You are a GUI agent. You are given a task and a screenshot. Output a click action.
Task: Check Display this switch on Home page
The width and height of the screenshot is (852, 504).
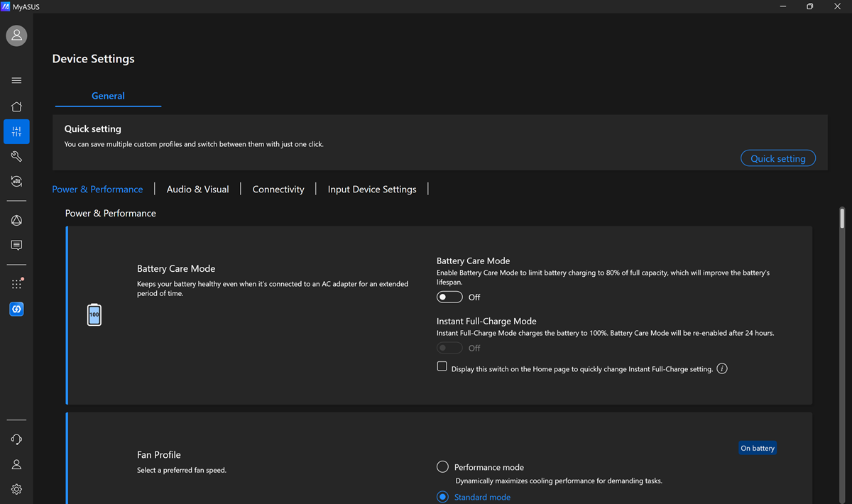(x=442, y=366)
